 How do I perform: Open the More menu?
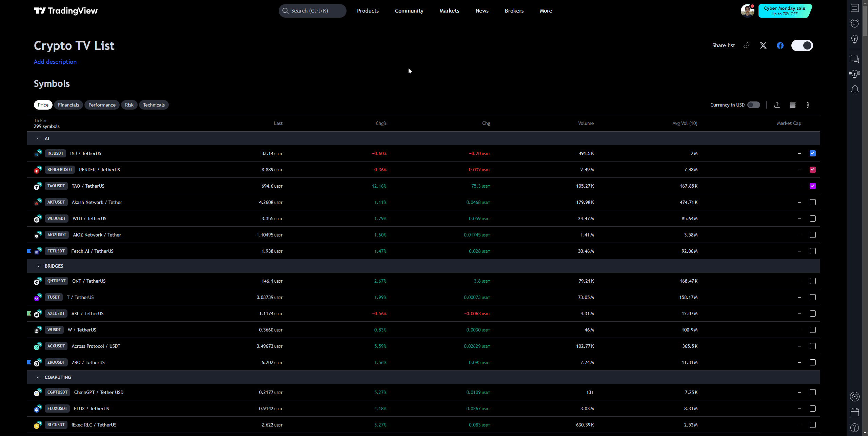546,11
